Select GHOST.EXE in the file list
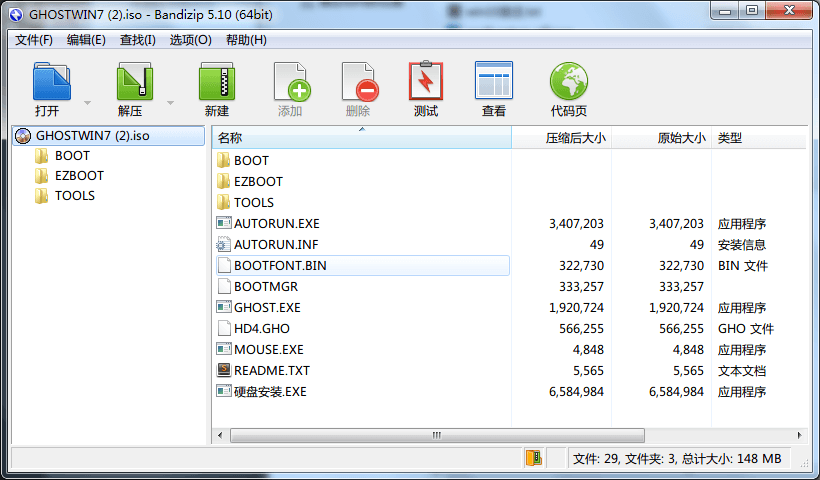820x480 pixels. [x=266, y=307]
